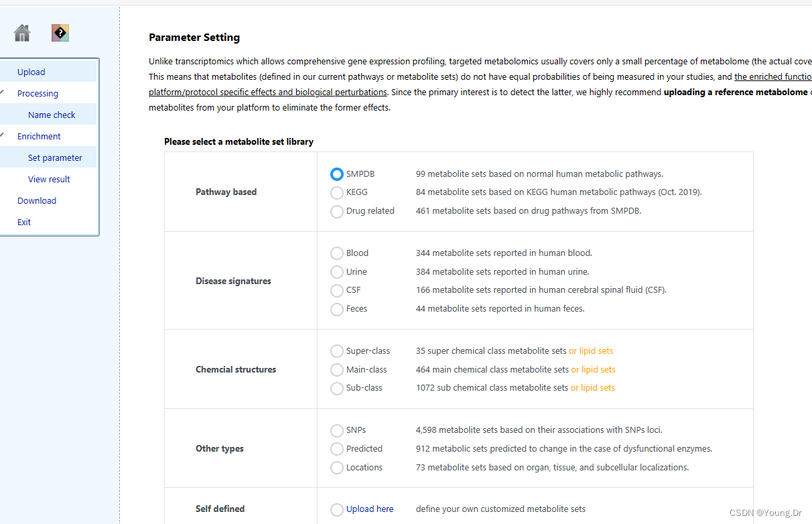Select the Super-class chemical structures option
This screenshot has height=524, width=812.
337,351
